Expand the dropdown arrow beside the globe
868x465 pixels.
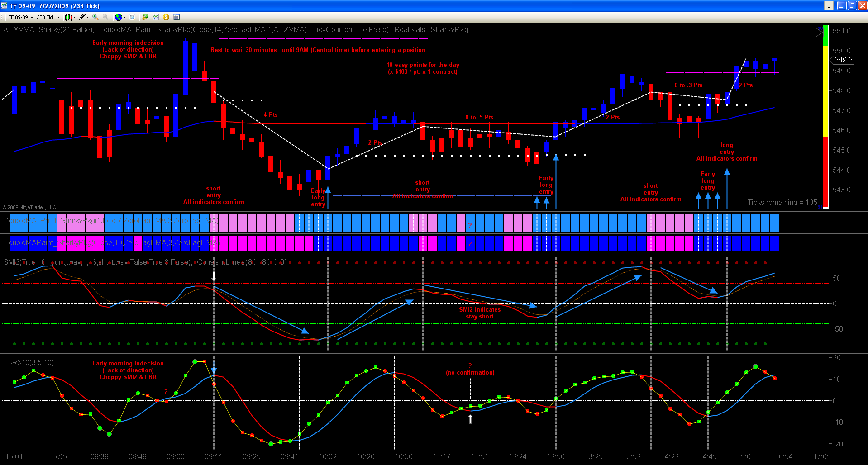pos(124,18)
